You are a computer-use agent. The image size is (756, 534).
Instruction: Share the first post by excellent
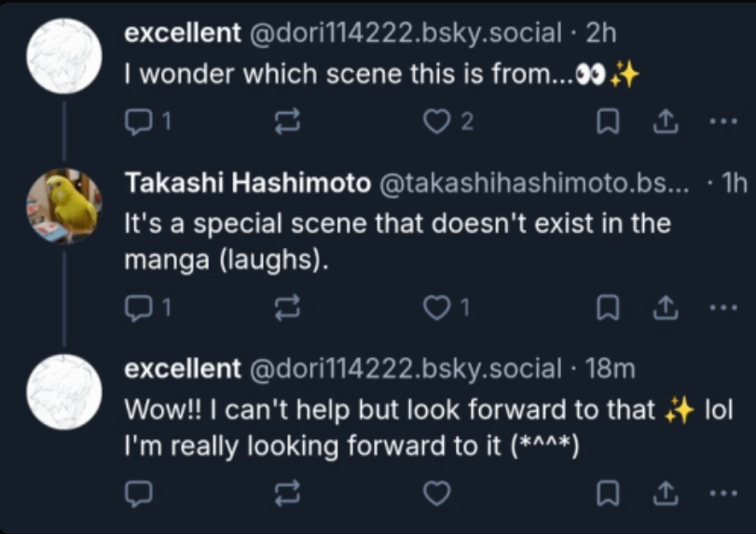[666, 121]
